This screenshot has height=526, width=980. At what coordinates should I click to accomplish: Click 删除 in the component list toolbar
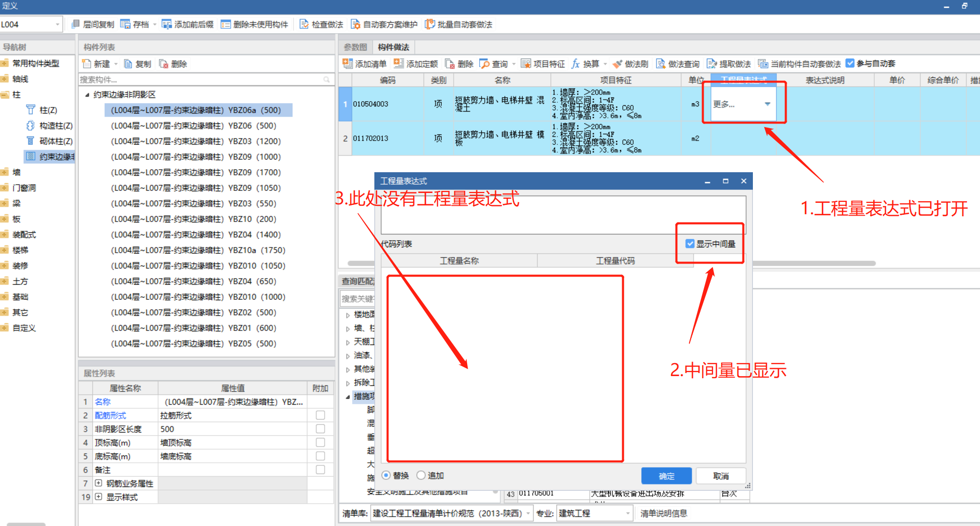[173, 64]
